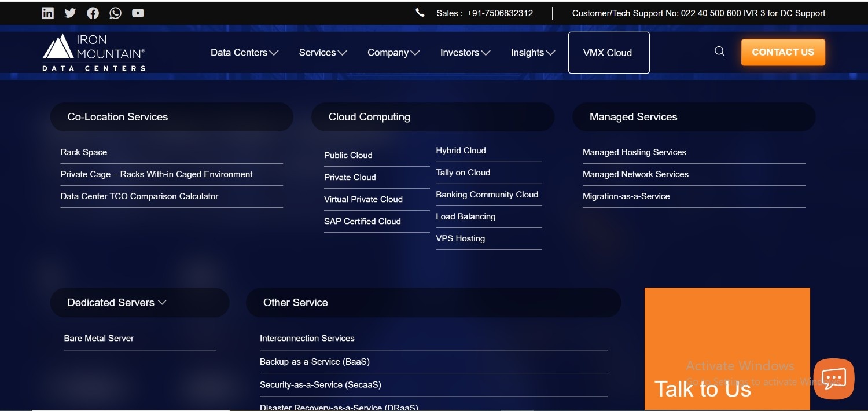Open the orange chat bubble widget
The image size is (868, 411).
tap(833, 379)
